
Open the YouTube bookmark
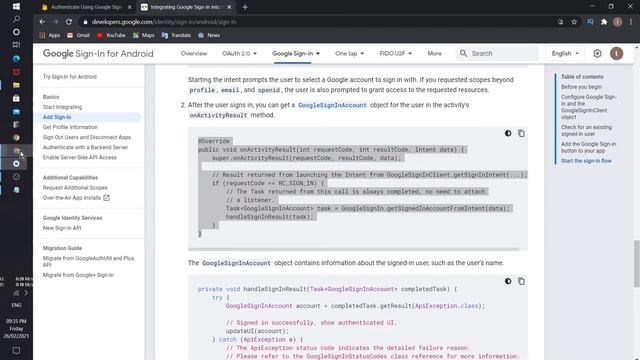(111, 36)
